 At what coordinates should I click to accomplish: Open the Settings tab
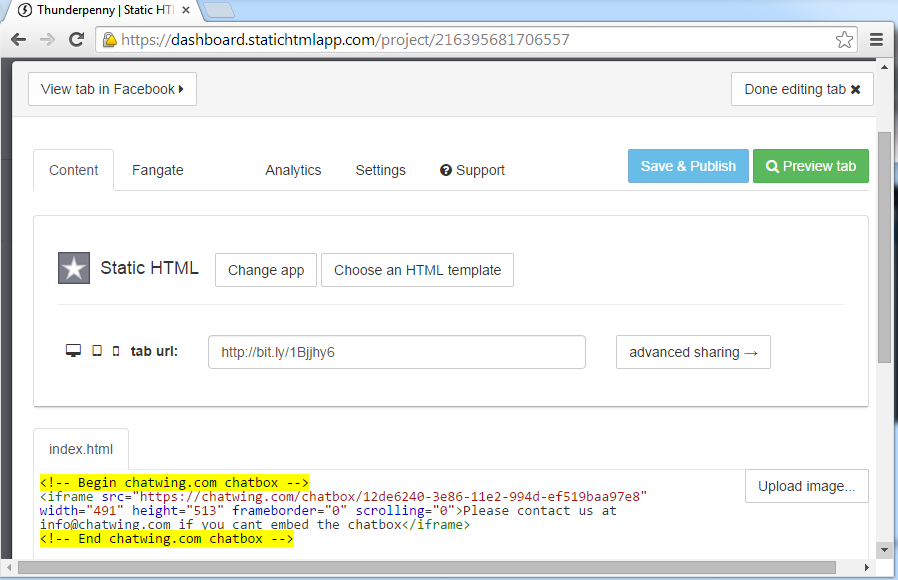(x=380, y=170)
